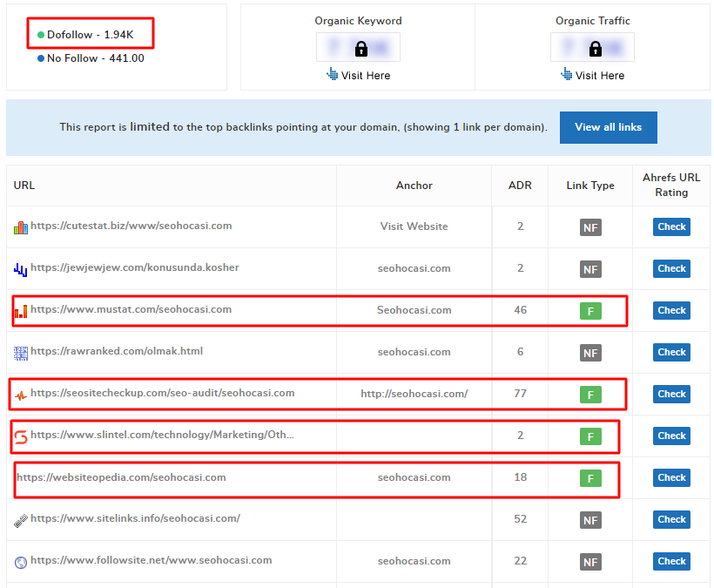This screenshot has width=714, height=588.
Task: Open the slintel.com technology Marketing link
Action: click(x=163, y=435)
